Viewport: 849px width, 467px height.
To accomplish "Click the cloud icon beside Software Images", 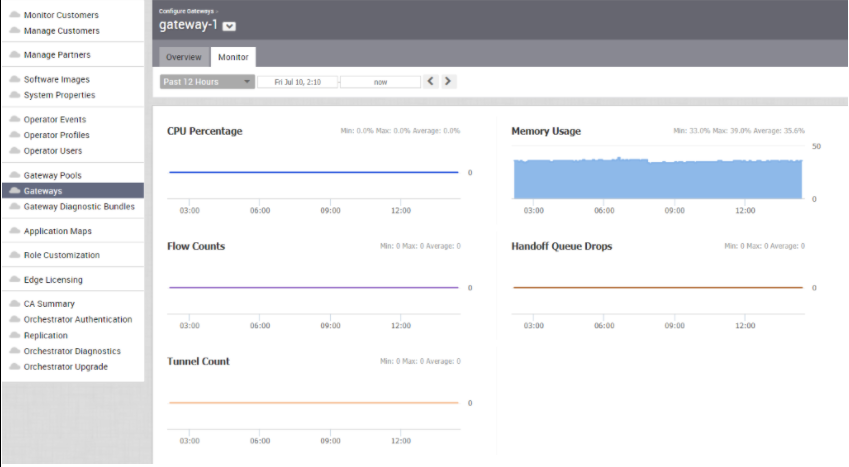I will coord(15,79).
